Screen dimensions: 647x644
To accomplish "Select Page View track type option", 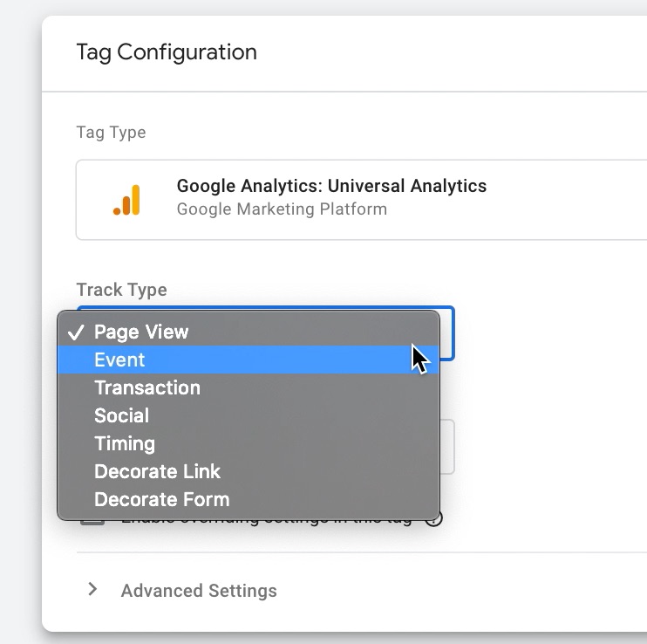I will click(x=248, y=332).
